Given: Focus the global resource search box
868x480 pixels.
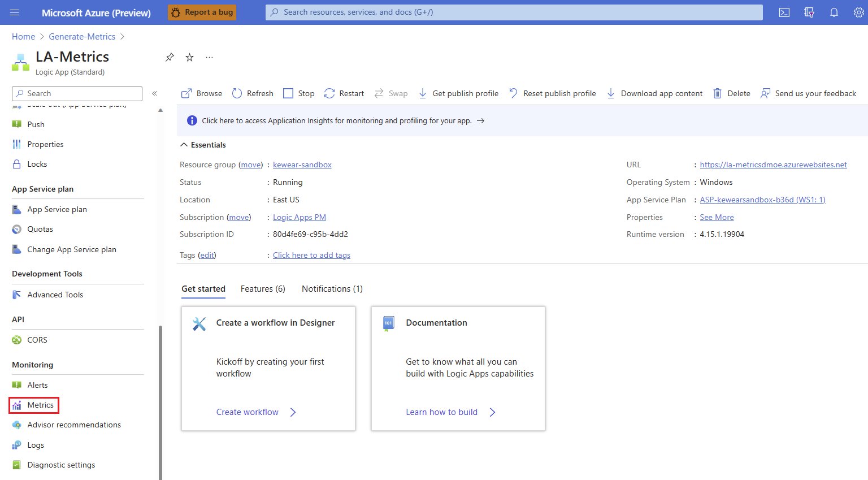Looking at the screenshot, I should pyautogui.click(x=514, y=12).
